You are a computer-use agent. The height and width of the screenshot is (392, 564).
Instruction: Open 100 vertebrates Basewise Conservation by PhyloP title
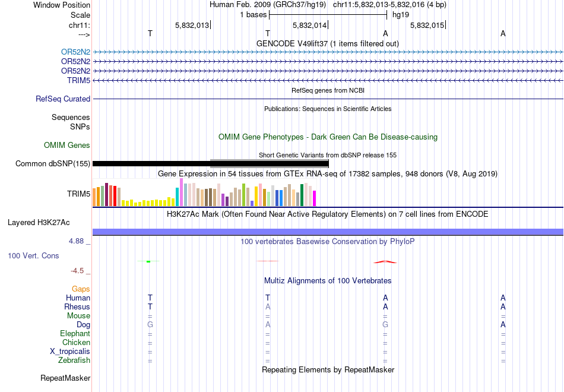(x=328, y=242)
